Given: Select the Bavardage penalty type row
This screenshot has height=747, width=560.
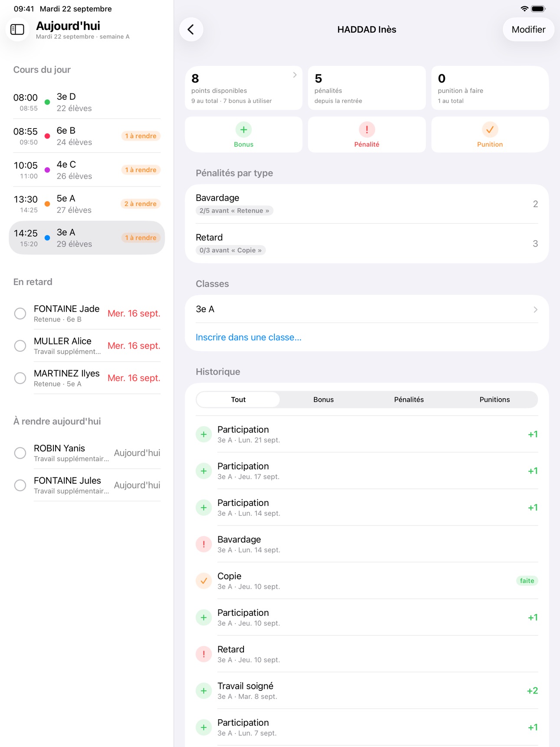Looking at the screenshot, I should pyautogui.click(x=367, y=204).
